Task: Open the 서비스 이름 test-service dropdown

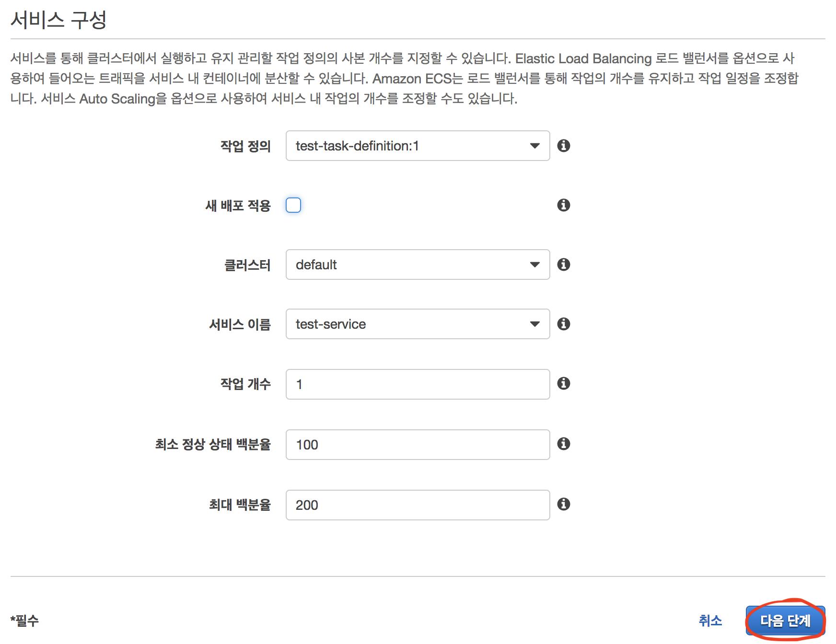Action: click(x=418, y=324)
